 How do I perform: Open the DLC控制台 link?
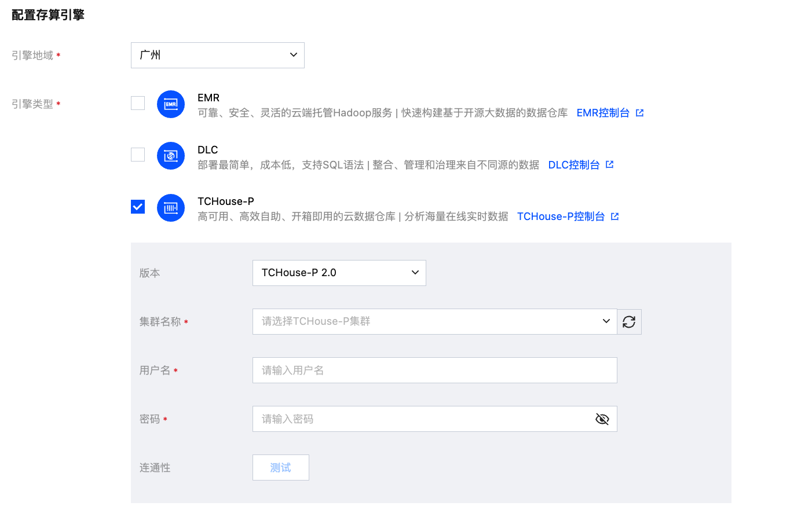click(x=574, y=165)
